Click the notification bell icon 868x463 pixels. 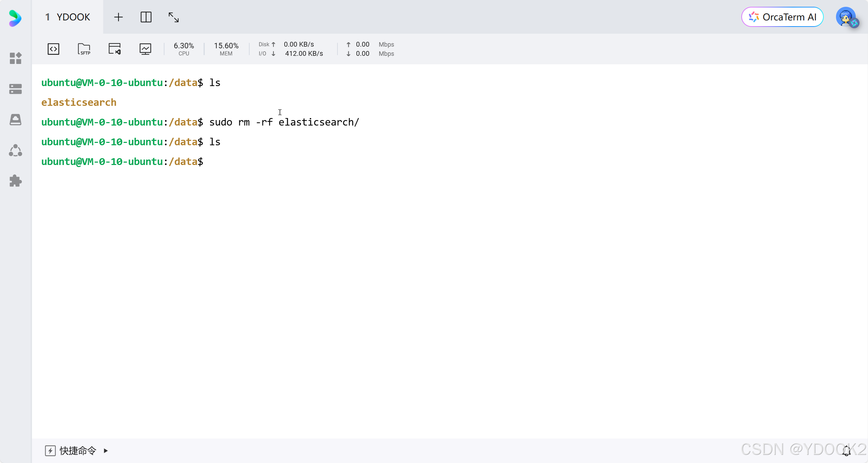[847, 451]
